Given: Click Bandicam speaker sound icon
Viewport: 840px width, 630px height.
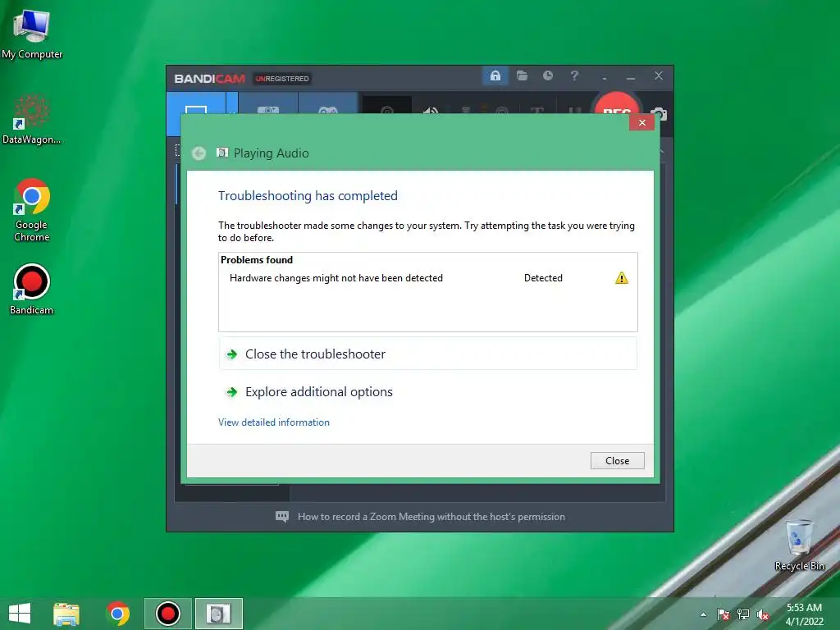Looking at the screenshot, I should coord(431,111).
